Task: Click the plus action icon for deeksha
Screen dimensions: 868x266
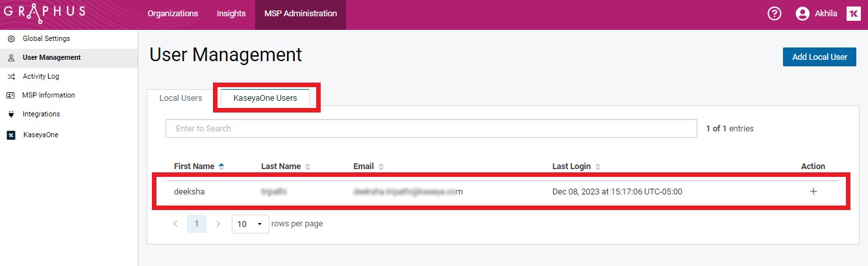Action: 813,192
